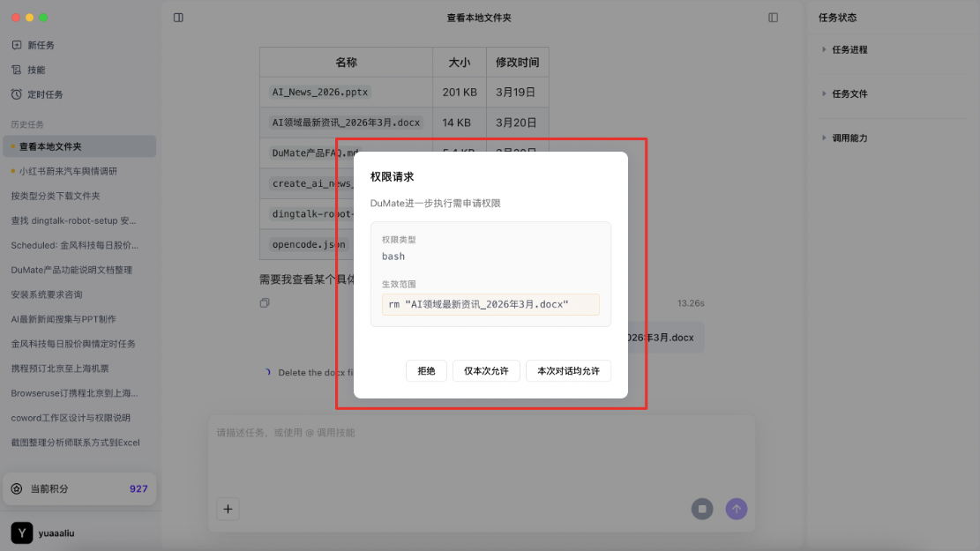Click the 拒绝 button
The height and width of the screenshot is (551, 980).
(x=426, y=371)
